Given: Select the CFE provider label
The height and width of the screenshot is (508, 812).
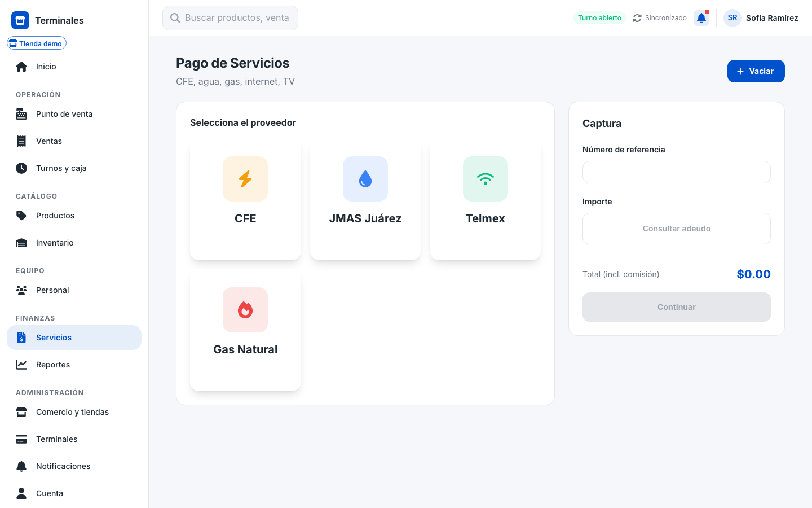Looking at the screenshot, I should tap(245, 218).
